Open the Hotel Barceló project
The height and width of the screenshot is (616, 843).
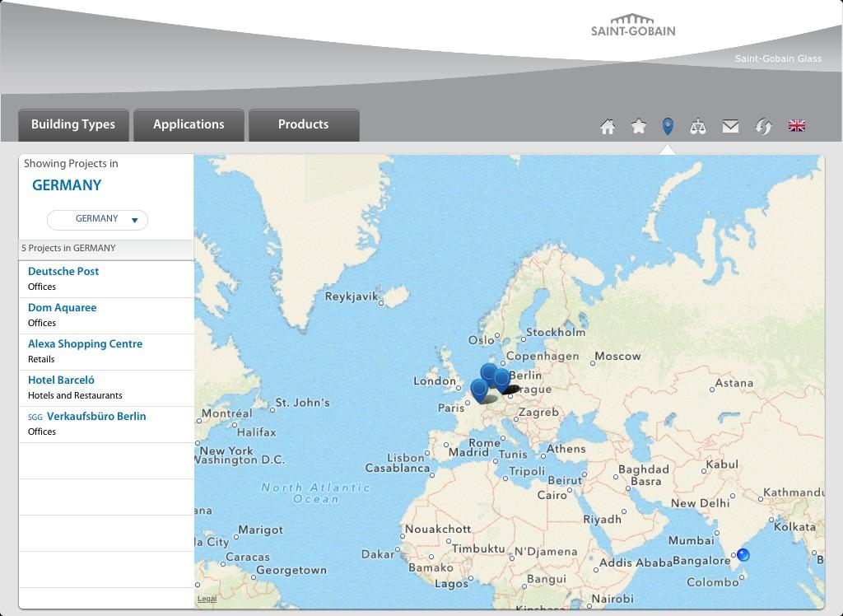(106, 387)
